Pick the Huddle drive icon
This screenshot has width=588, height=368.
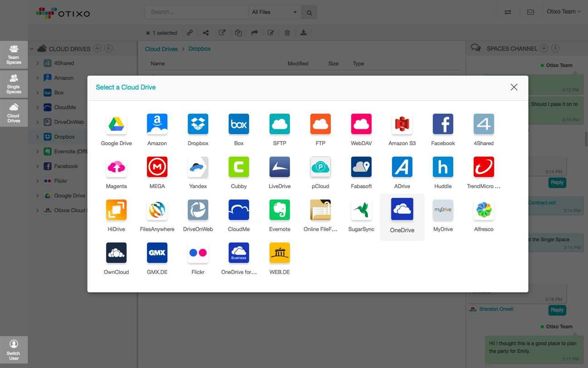click(x=443, y=167)
